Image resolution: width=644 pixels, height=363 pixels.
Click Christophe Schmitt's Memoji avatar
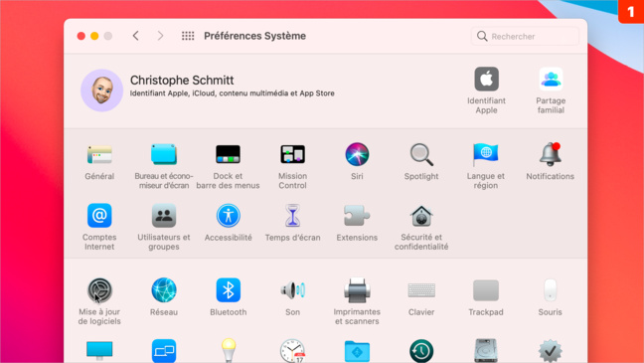pos(101,91)
